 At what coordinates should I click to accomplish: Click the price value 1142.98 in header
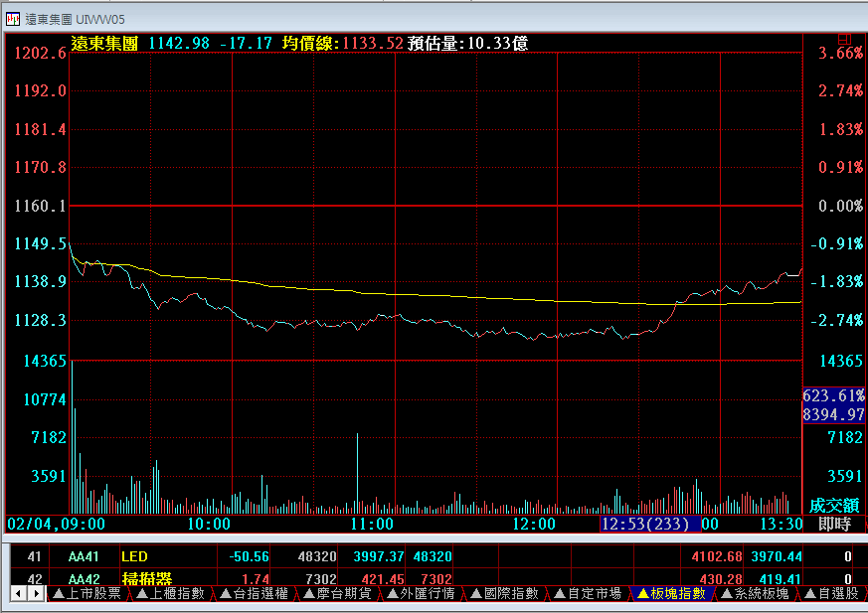179,43
